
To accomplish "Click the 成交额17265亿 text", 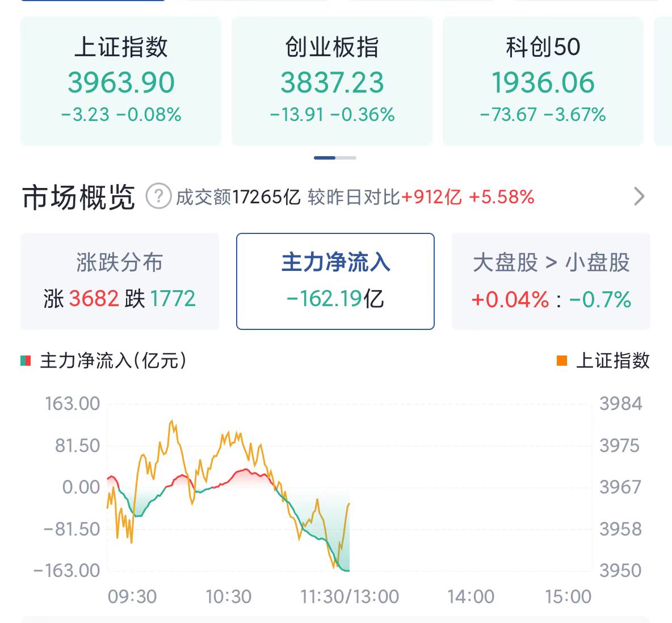I will click(x=238, y=197).
